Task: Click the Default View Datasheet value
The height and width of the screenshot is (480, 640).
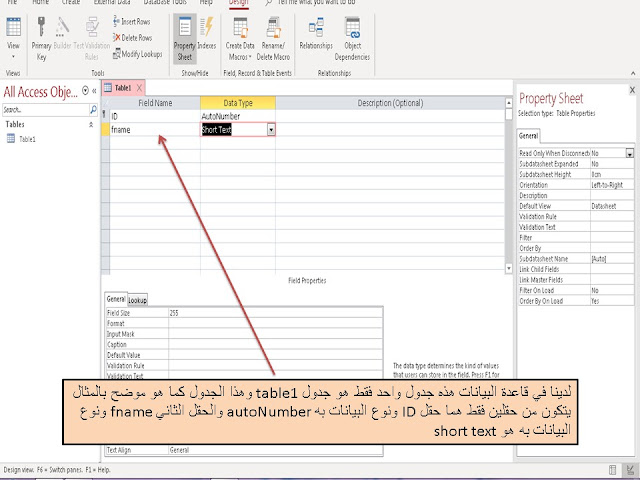Action: (612, 207)
